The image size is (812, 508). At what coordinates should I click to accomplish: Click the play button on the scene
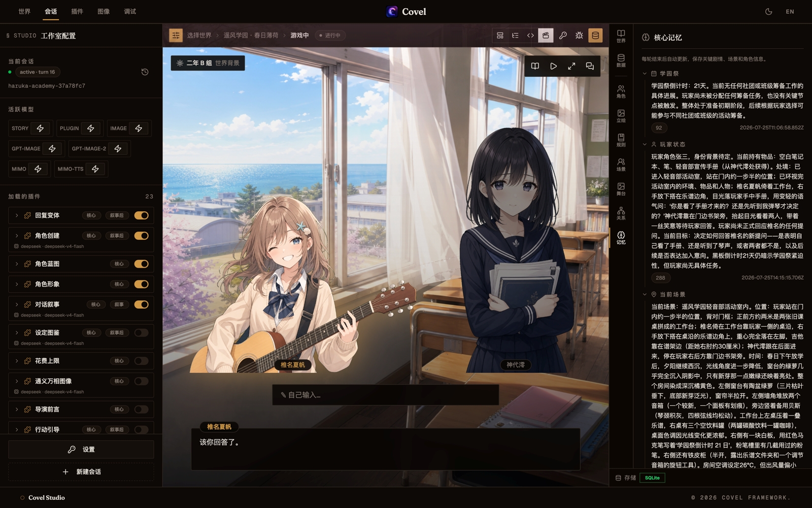coord(553,66)
